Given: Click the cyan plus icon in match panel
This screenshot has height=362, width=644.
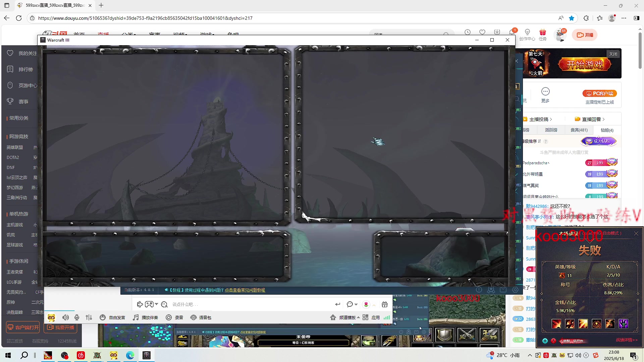Looking at the screenshot, I should pyautogui.click(x=545, y=341).
